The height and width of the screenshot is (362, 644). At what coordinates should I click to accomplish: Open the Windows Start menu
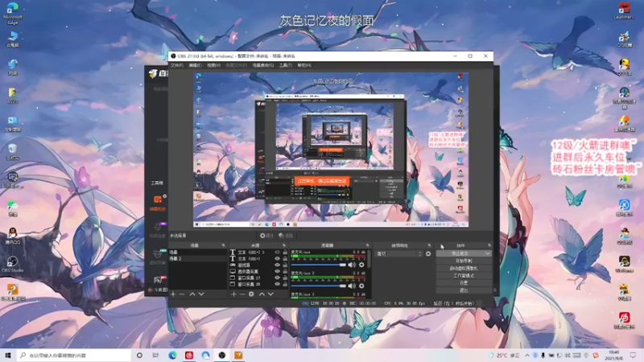[x=7, y=355]
